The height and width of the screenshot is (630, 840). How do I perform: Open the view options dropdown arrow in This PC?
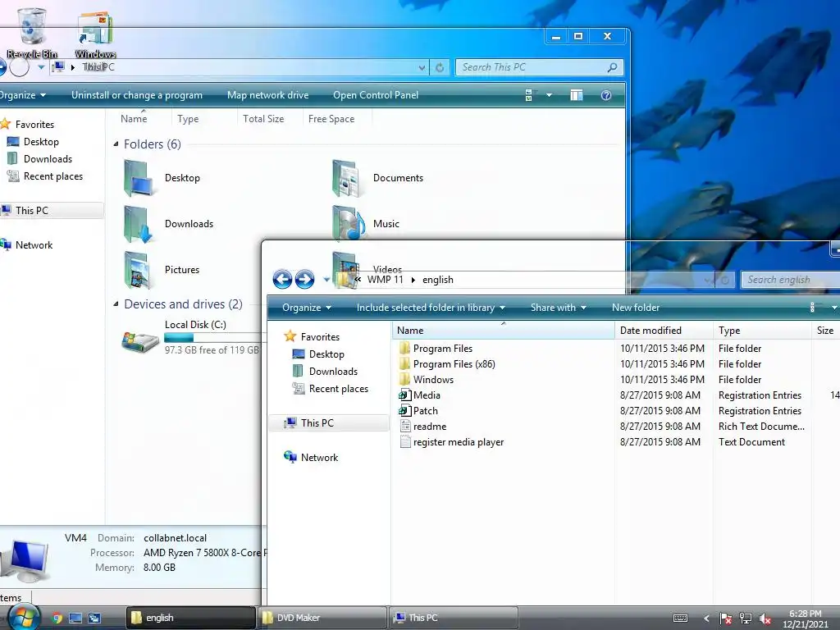[x=549, y=95]
